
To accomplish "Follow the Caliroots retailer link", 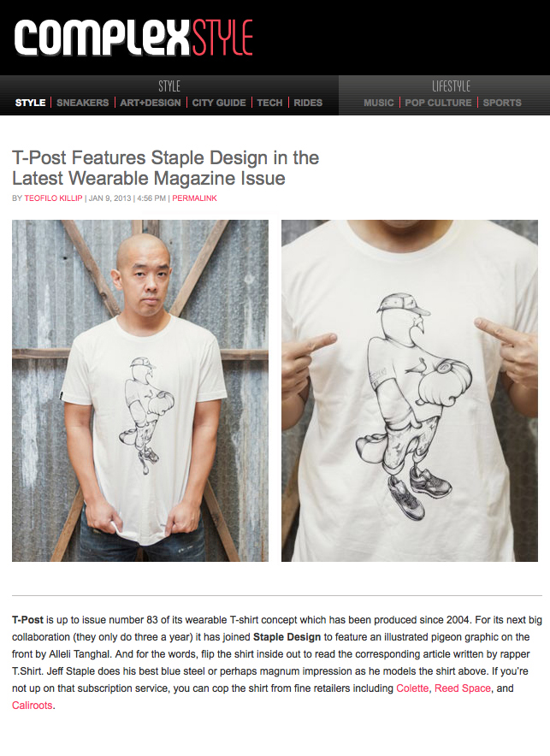I will (33, 706).
